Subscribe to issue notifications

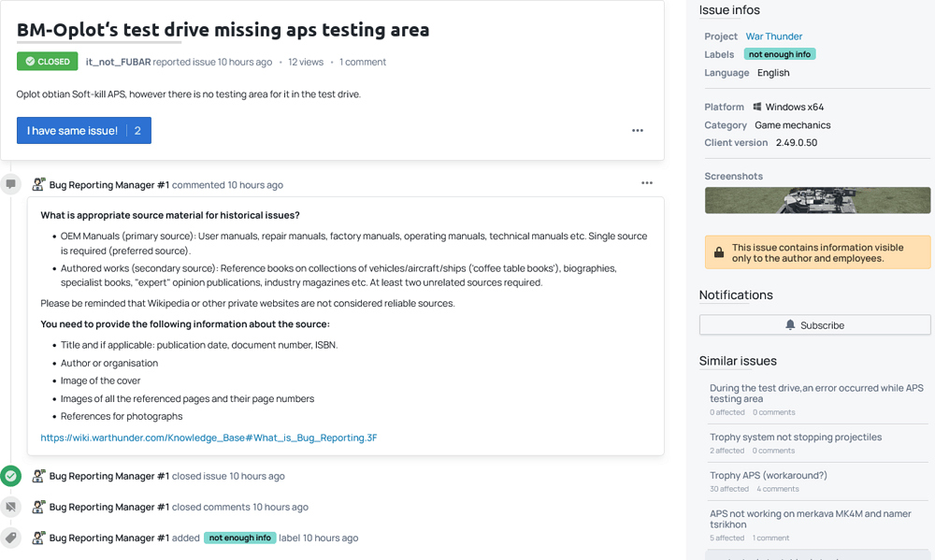pos(814,324)
